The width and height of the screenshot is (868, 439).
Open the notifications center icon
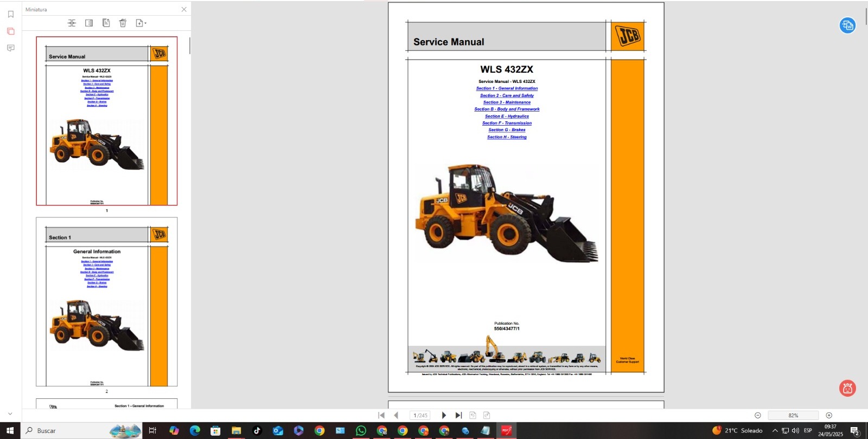tap(855, 431)
